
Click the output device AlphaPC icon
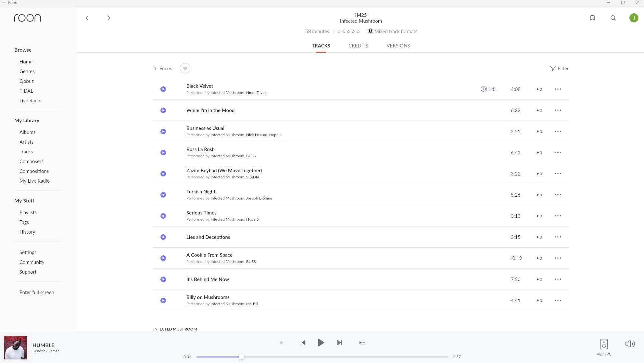point(604,344)
